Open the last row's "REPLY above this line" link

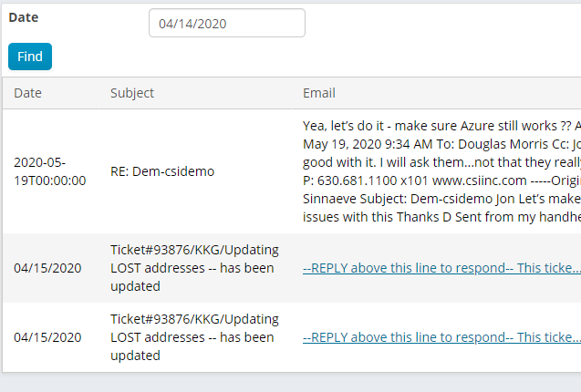441,337
